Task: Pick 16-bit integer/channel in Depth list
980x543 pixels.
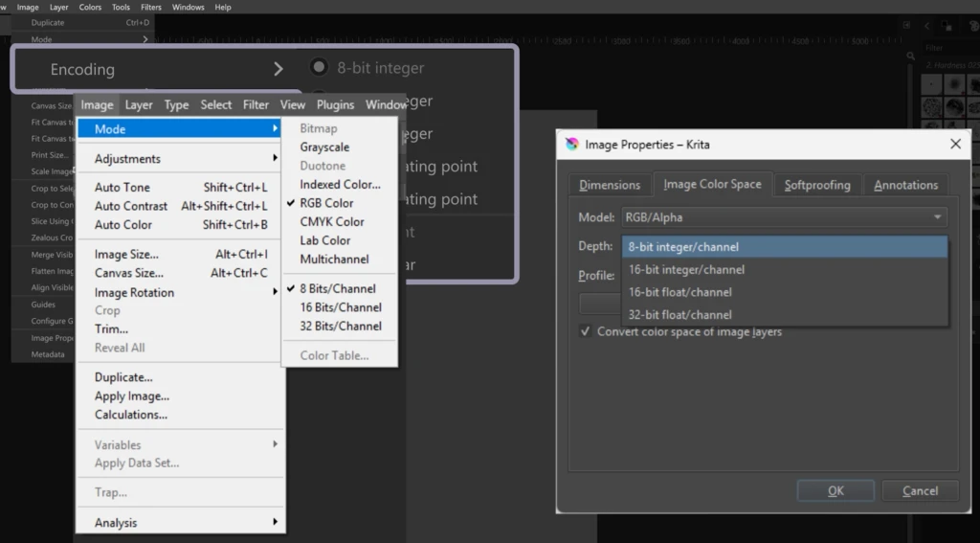Action: 785,270
